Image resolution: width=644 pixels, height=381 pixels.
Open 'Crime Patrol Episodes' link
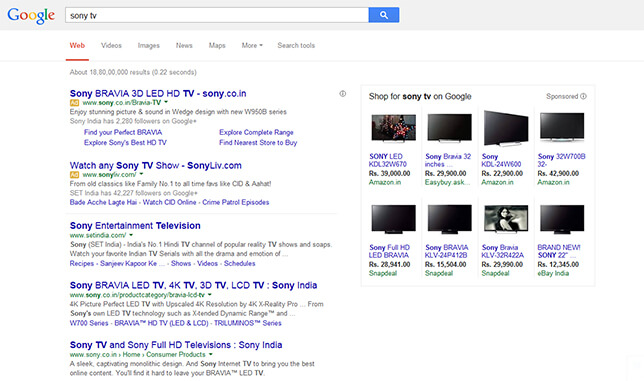(x=236, y=202)
